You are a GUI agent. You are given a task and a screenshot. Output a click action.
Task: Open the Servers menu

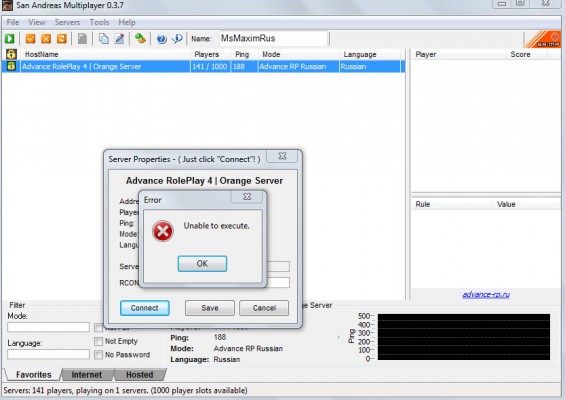click(67, 22)
